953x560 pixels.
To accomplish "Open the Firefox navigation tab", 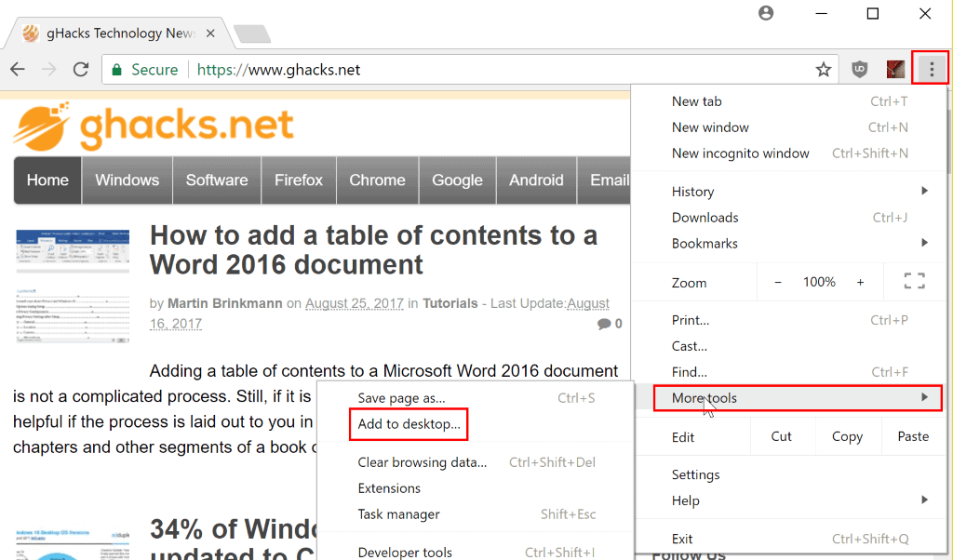I will [x=299, y=180].
